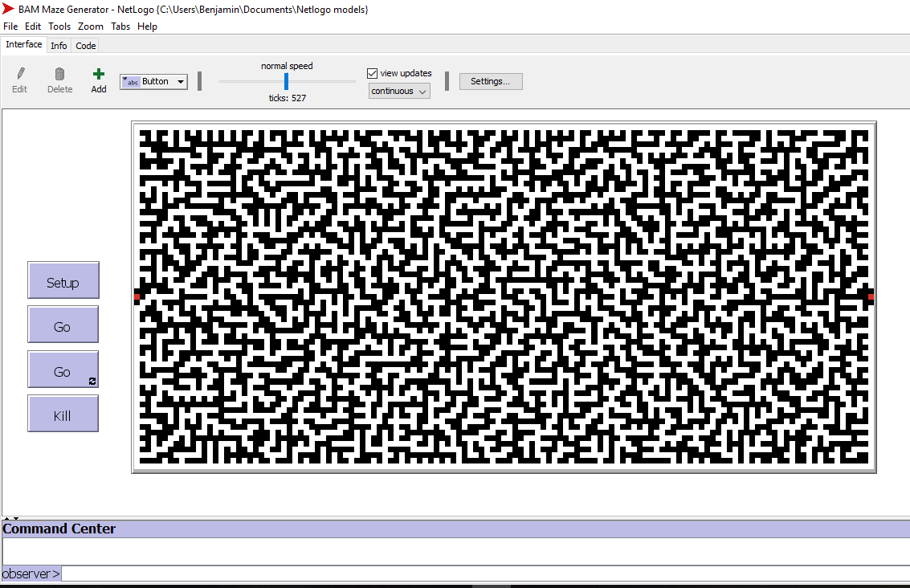The width and height of the screenshot is (910, 588).
Task: Click the Kill button
Action: [x=63, y=414]
